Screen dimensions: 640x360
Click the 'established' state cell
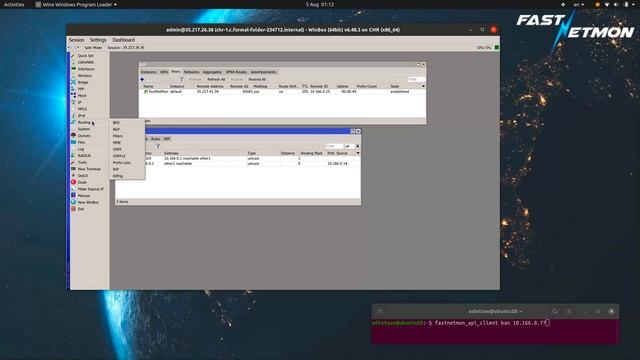click(400, 92)
